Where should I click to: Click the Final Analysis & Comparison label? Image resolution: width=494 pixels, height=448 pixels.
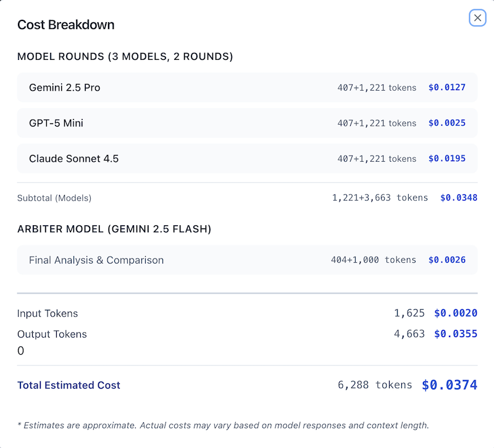(96, 260)
